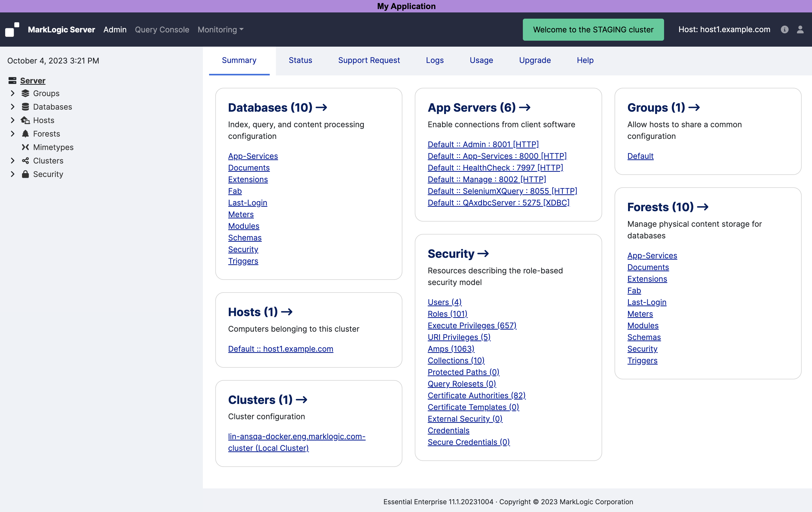812x512 pixels.
Task: Open the user account icon
Action: 800,30
